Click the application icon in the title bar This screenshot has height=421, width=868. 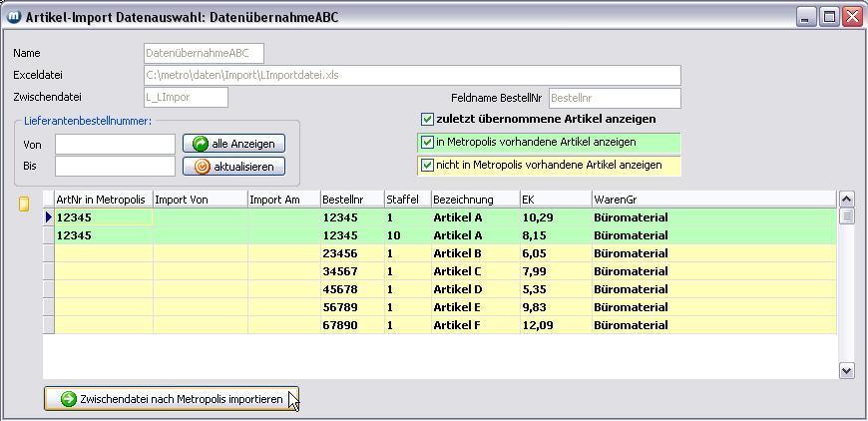pos(14,17)
